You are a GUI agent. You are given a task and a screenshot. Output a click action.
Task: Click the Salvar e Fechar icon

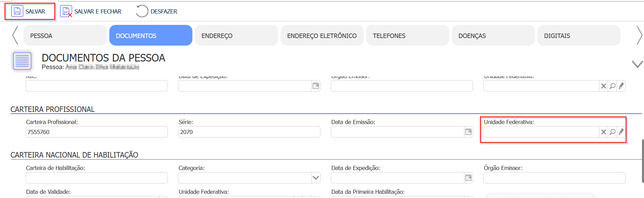(x=66, y=11)
